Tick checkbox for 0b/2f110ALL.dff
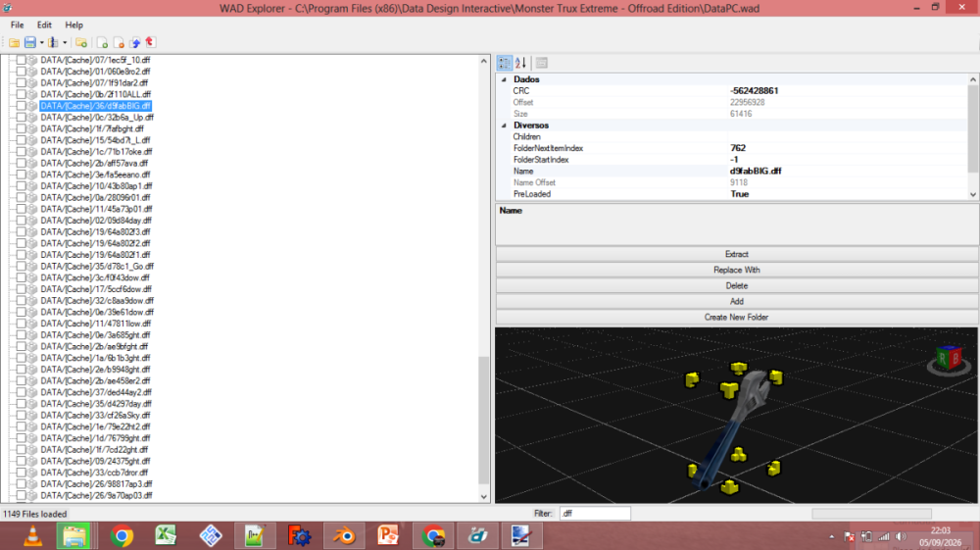This screenshot has width=980, height=550. [x=22, y=94]
